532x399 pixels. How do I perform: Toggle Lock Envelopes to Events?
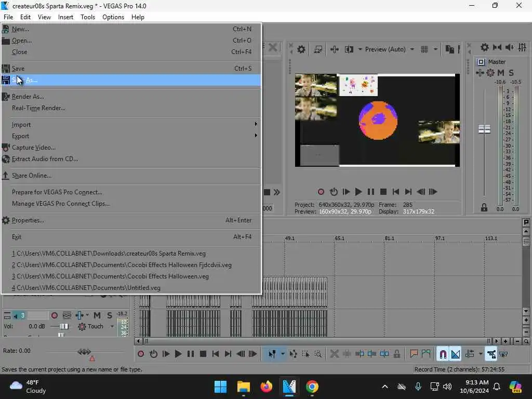[491, 354]
